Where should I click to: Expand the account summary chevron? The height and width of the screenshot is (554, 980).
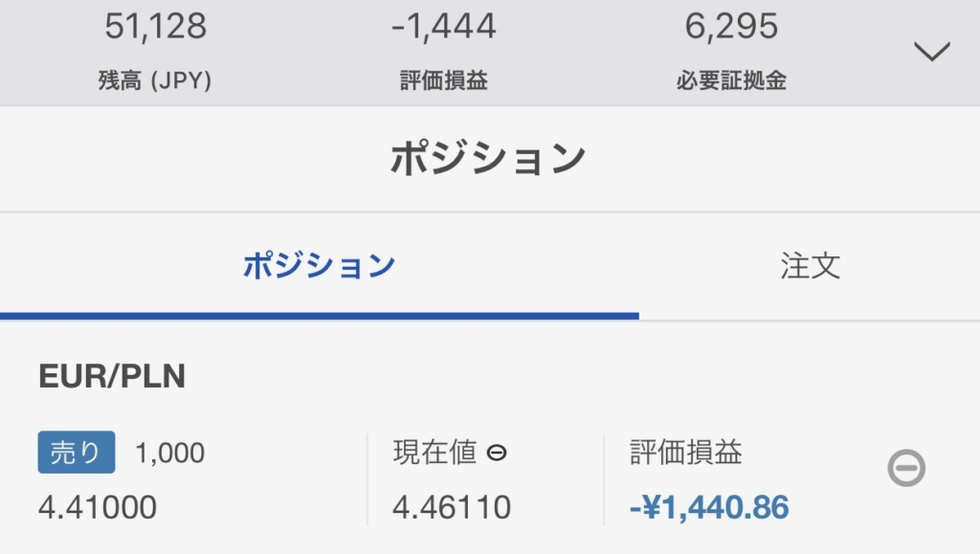[x=932, y=52]
